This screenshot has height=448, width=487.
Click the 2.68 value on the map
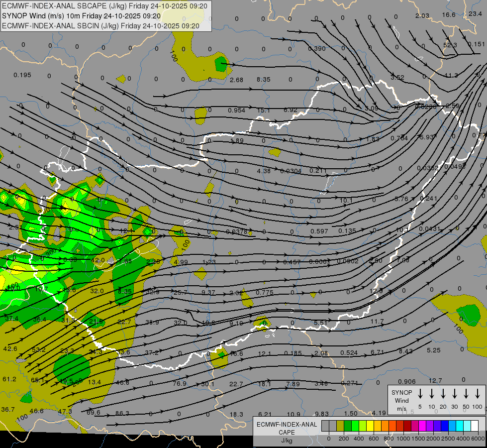coord(236,80)
